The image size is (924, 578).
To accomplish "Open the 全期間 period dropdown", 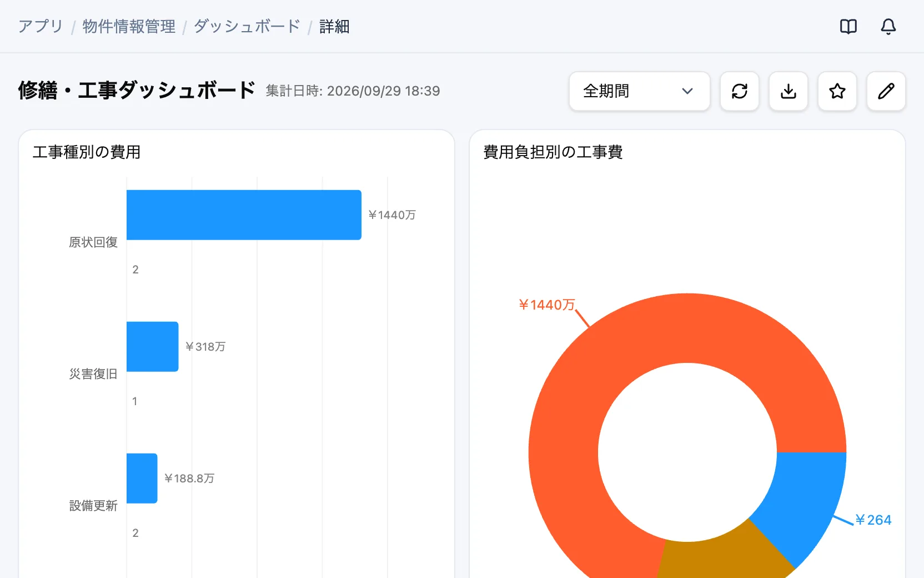I will point(640,91).
